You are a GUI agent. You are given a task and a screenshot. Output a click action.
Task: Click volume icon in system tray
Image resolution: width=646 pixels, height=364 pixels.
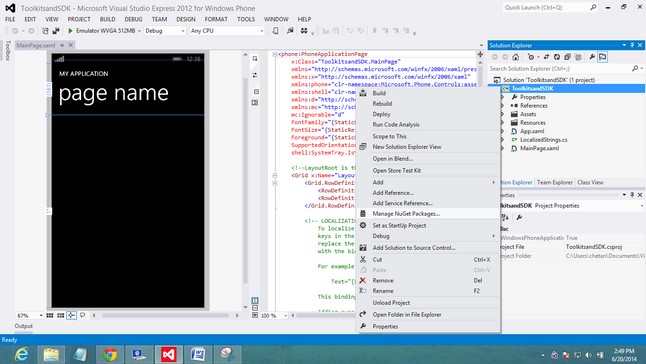coord(588,355)
